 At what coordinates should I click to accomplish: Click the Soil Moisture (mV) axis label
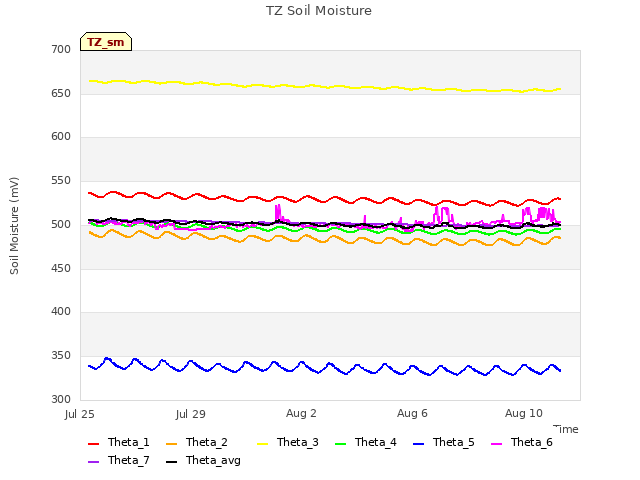(14, 226)
